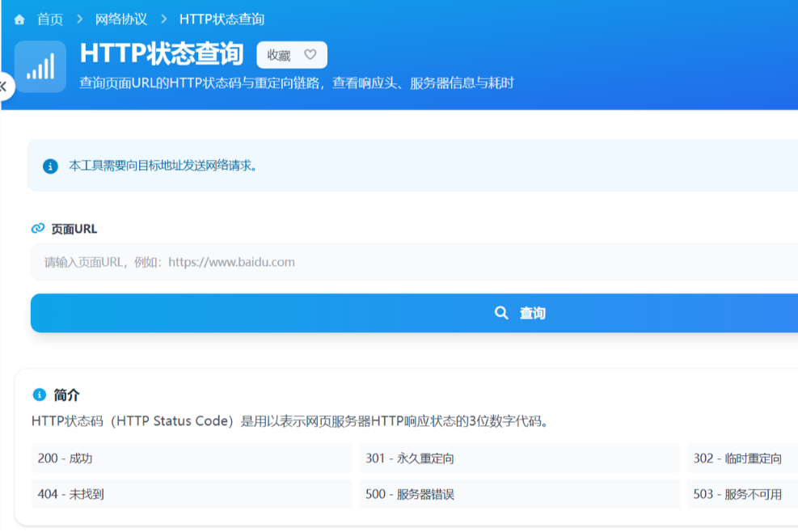Click the signal bars tool icon

(40, 67)
